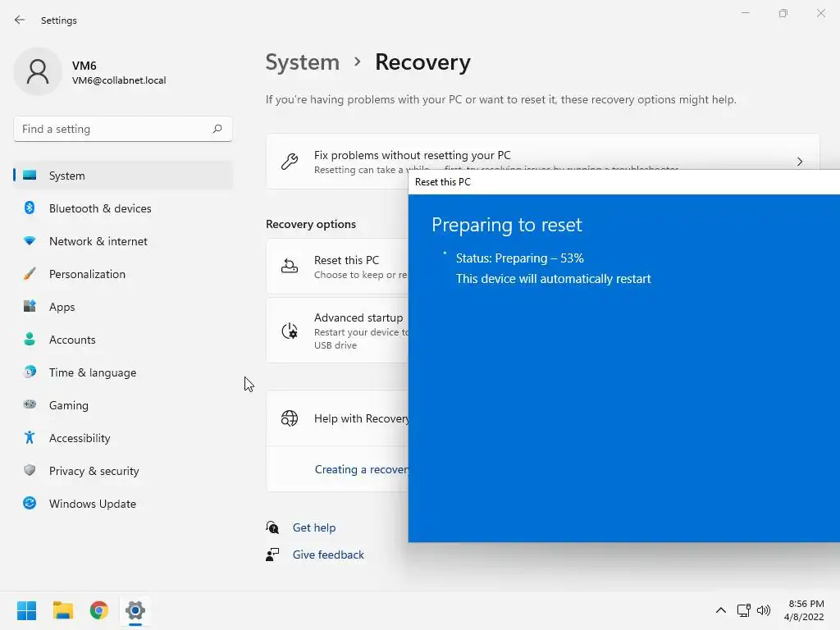Open the Apps settings page

123,307
